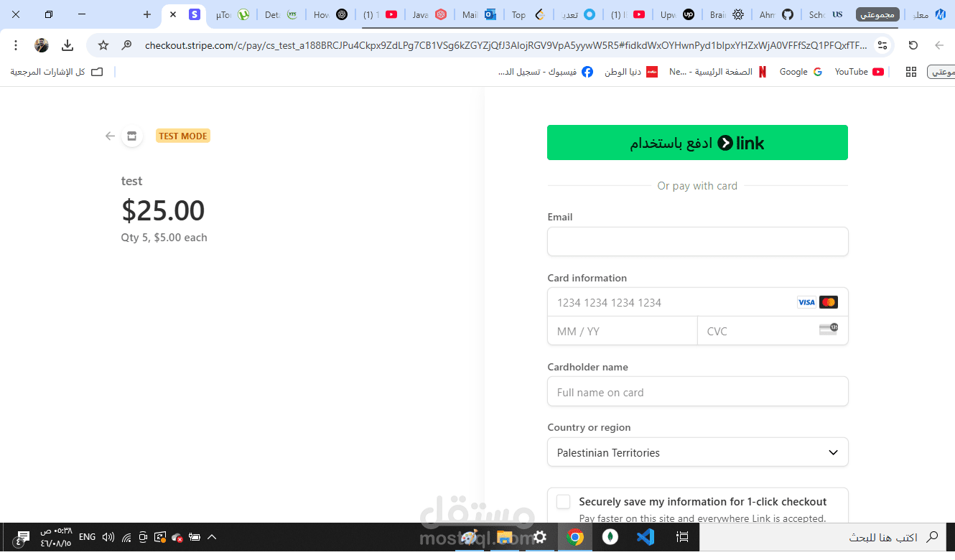Click the $25.00 total amount
This screenshot has height=560, width=955.
click(163, 210)
